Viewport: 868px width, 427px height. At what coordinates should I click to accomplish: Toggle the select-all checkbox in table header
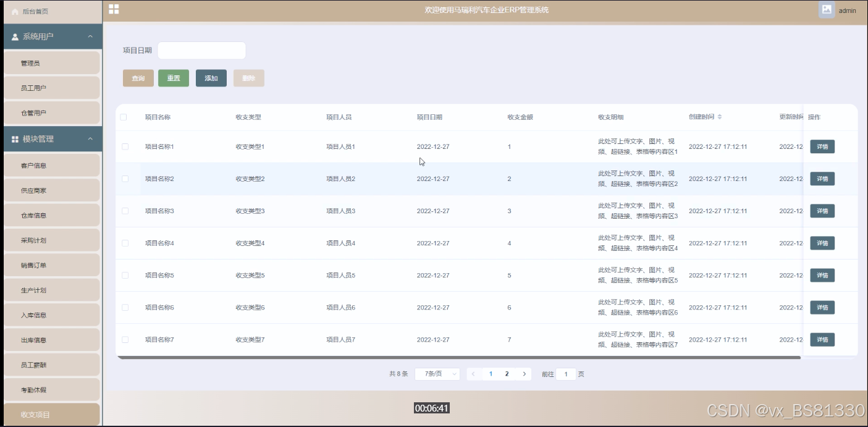tap(124, 117)
